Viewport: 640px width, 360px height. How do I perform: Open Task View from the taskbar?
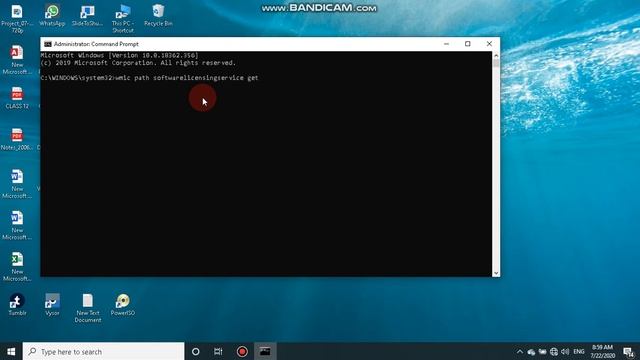(218, 351)
